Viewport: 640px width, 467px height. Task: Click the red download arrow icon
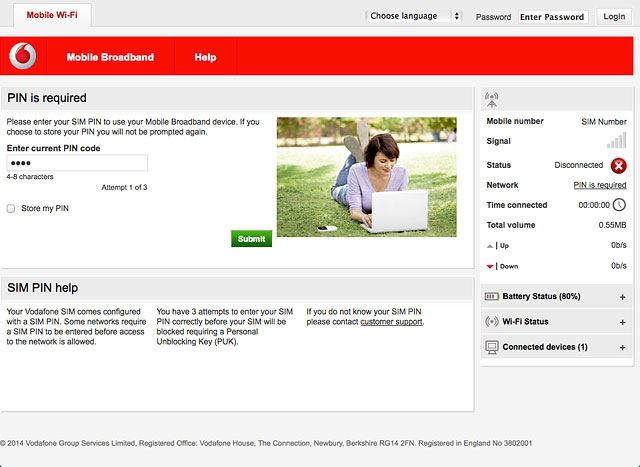point(490,267)
